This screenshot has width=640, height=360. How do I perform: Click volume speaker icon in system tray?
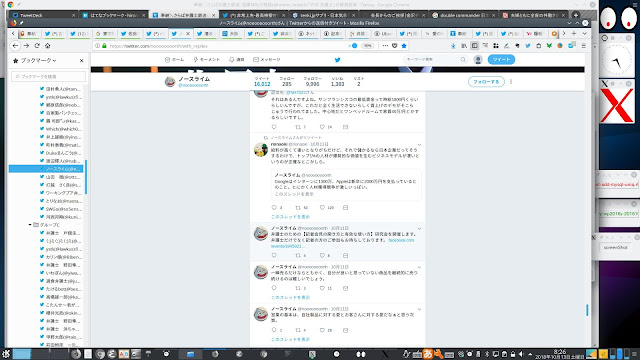521,354
